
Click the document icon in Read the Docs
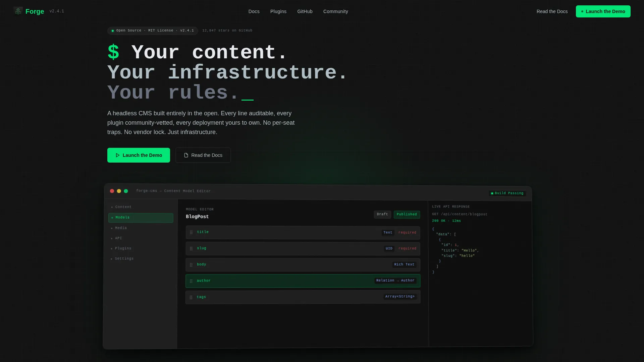click(x=186, y=155)
